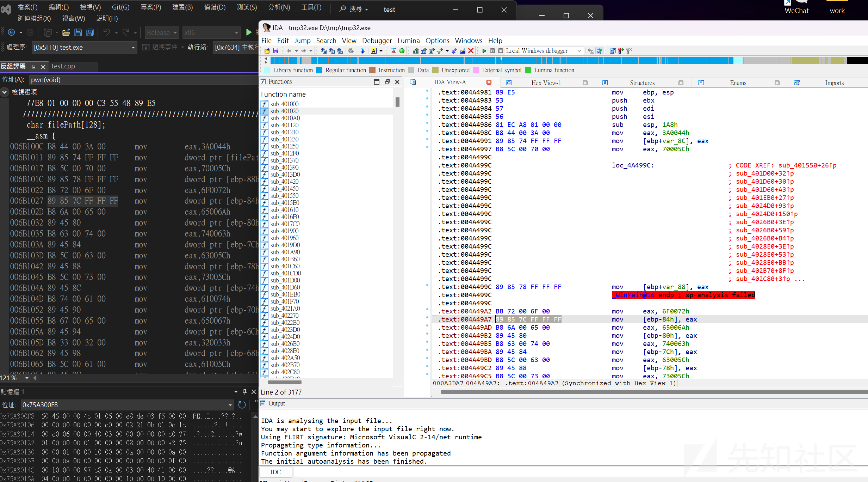Image resolution: width=868 pixels, height=482 pixels.
Task: Open the 121 % zoom dropdown
Action: point(27,378)
